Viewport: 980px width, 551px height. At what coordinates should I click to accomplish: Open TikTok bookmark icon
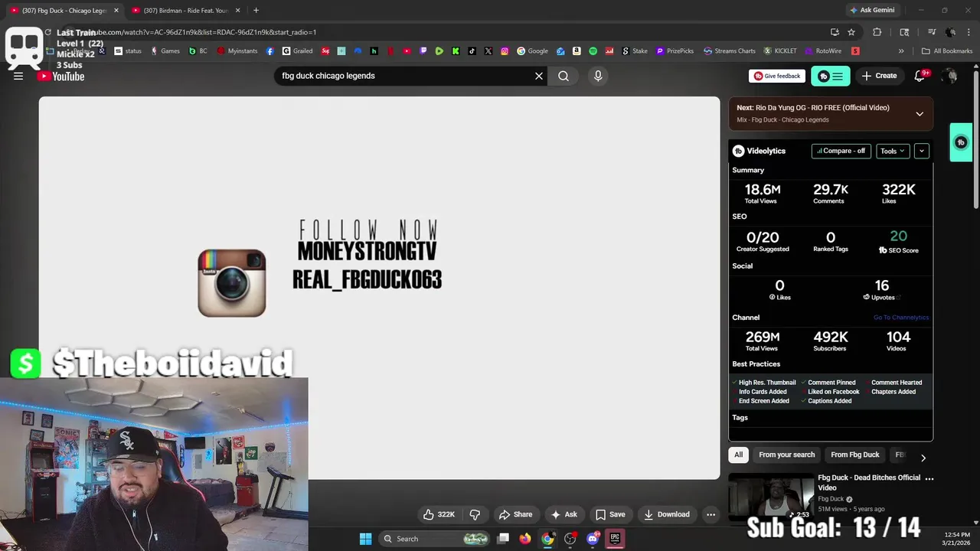coord(472,51)
